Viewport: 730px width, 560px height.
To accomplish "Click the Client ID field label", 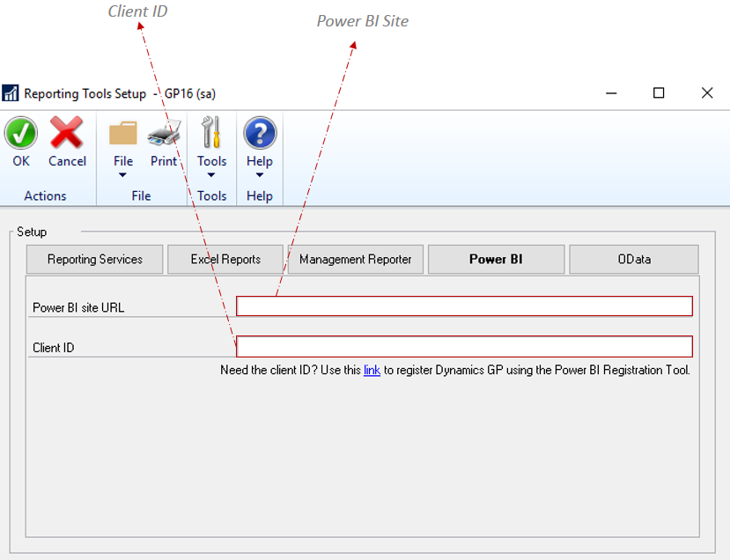I will click(x=54, y=348).
